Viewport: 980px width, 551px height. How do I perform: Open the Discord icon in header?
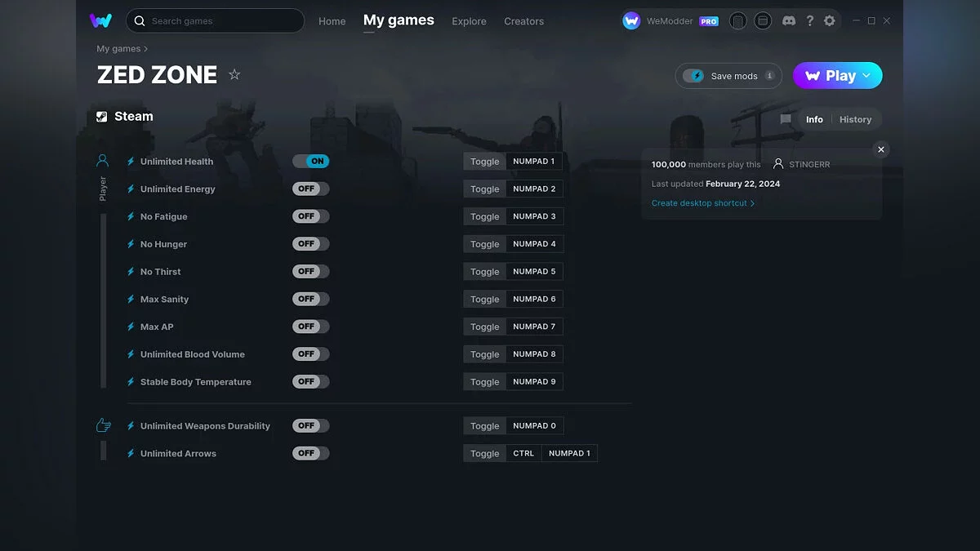[x=788, y=20]
